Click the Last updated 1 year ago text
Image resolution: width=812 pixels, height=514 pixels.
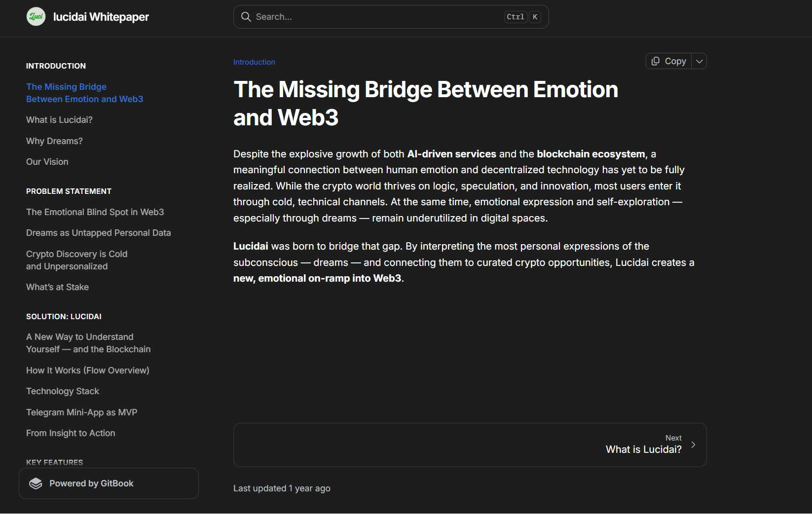click(x=282, y=488)
